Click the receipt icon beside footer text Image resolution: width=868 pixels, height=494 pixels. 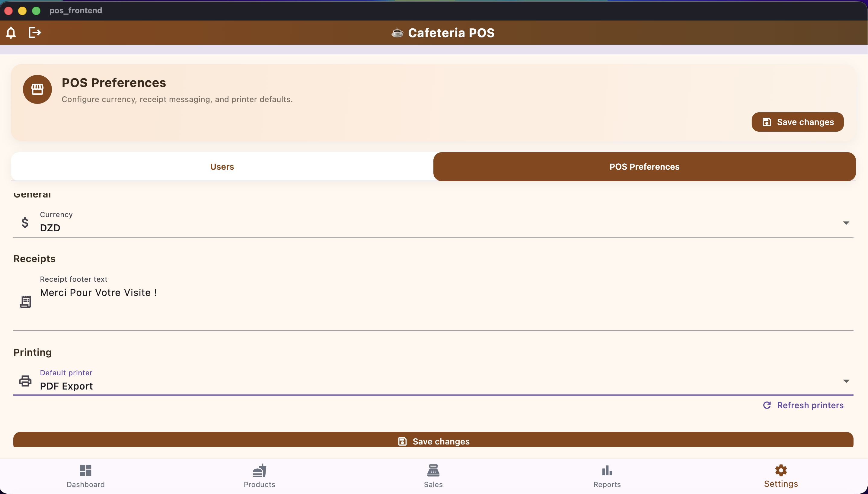25,302
